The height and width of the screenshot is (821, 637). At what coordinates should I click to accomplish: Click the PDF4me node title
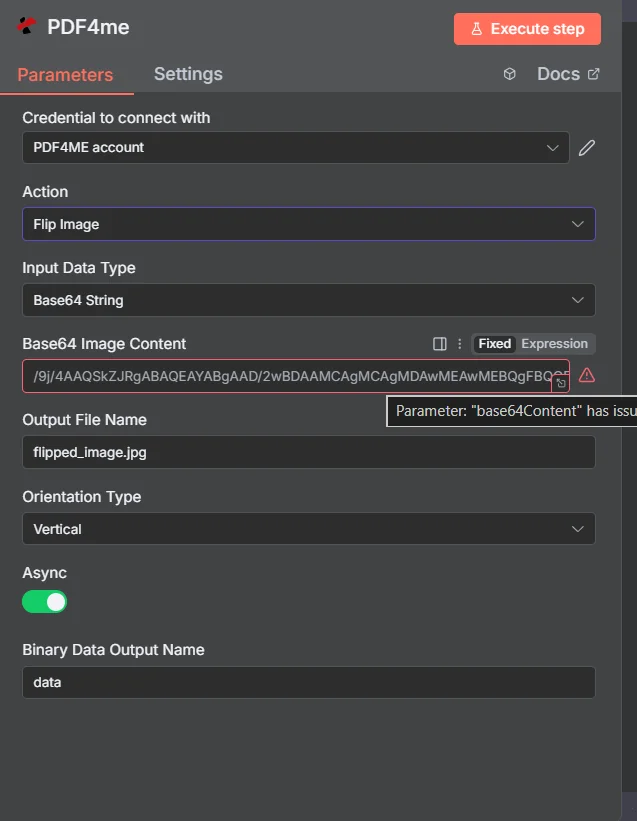click(88, 27)
